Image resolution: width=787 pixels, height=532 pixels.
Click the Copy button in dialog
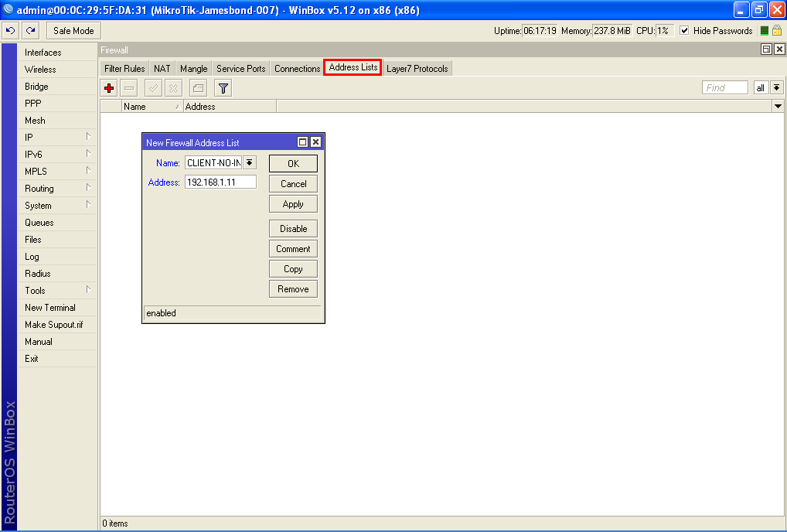pyautogui.click(x=293, y=268)
